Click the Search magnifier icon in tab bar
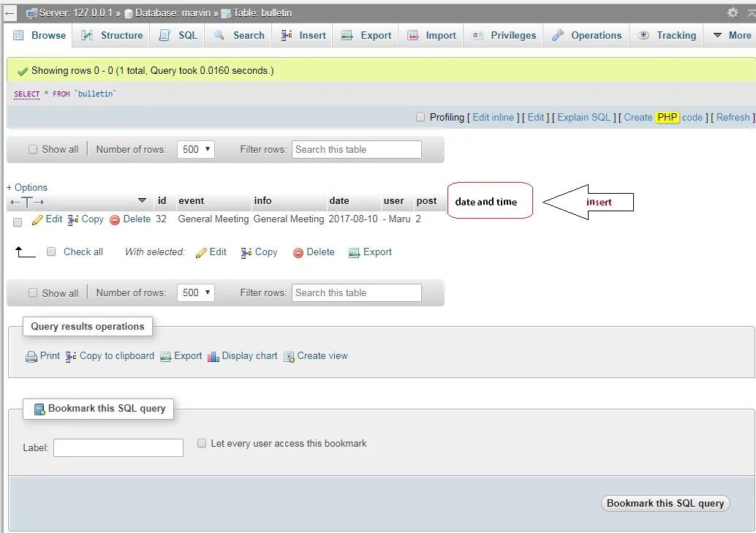Viewport: 756px width, 533px height. (219, 35)
